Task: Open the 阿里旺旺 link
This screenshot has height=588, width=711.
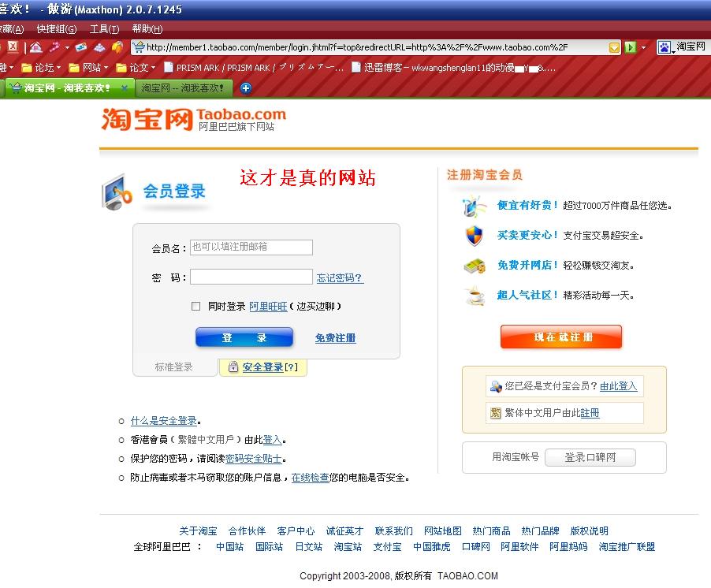Action: [268, 307]
